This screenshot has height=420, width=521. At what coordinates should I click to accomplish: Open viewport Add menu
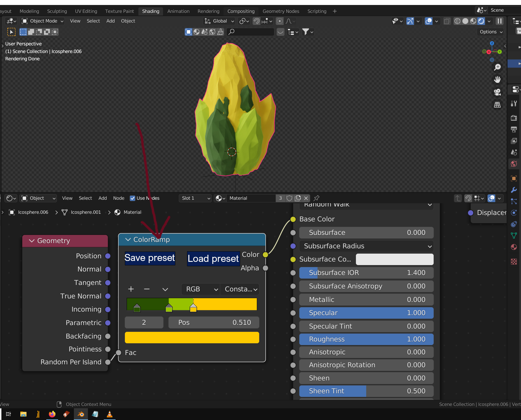[x=111, y=21]
